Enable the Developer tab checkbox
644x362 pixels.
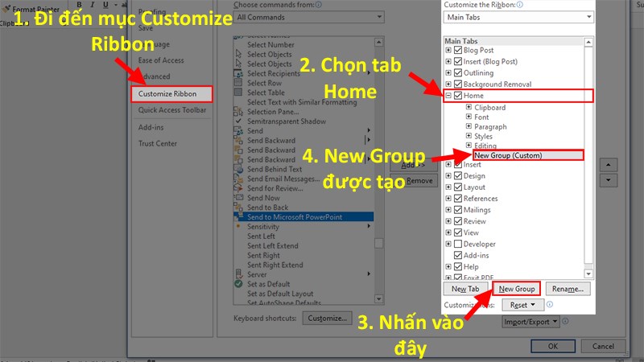pos(458,244)
